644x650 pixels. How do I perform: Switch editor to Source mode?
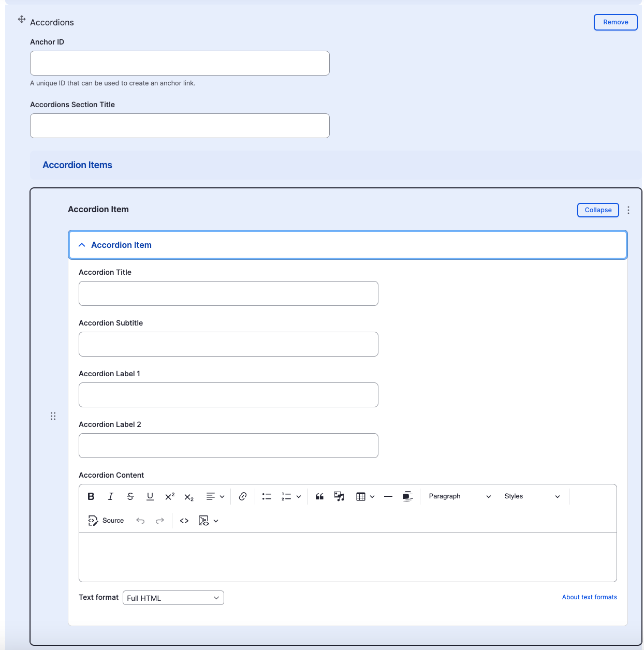[x=106, y=521]
